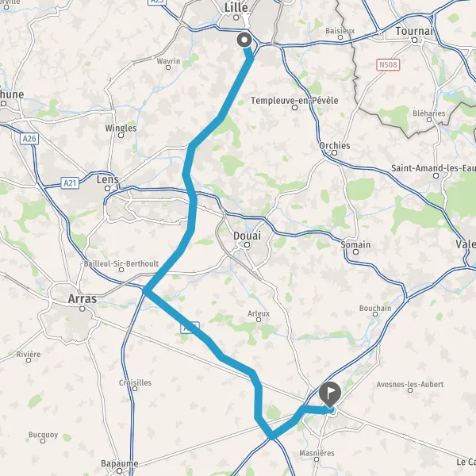Click the route start circle marker near Lille
The width and height of the screenshot is (476, 476).
244,40
